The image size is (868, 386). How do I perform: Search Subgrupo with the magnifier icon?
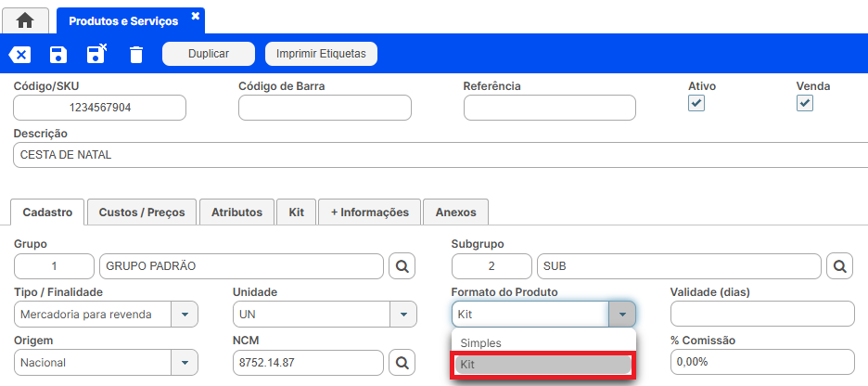[840, 266]
